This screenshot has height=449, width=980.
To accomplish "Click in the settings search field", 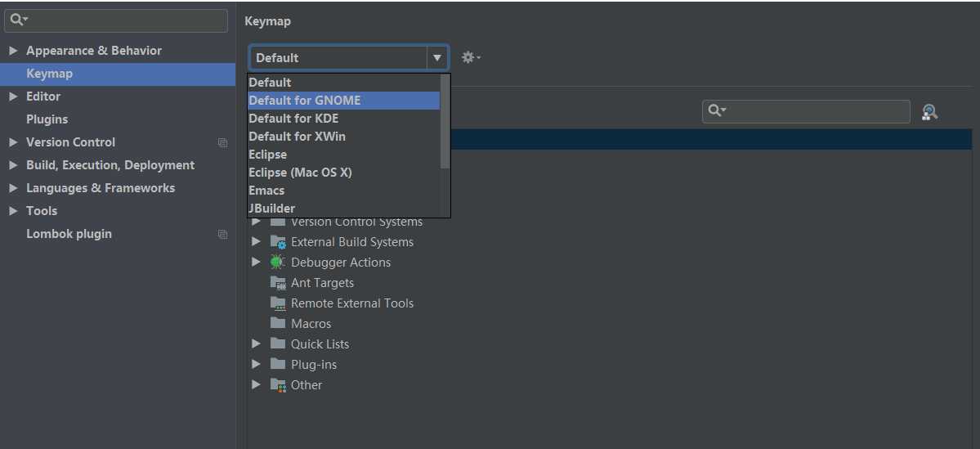I will tap(115, 20).
